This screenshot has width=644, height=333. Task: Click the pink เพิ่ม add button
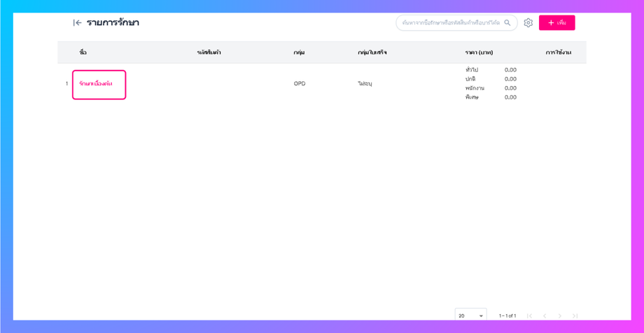click(x=557, y=23)
